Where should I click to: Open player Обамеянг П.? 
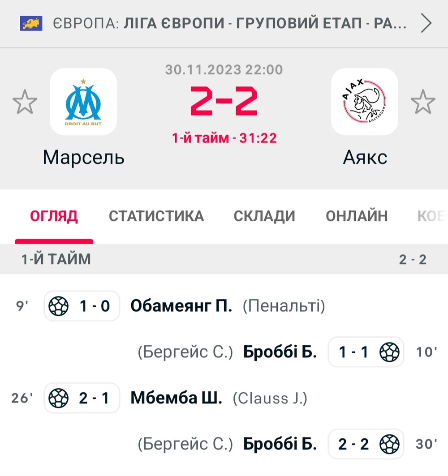181,306
